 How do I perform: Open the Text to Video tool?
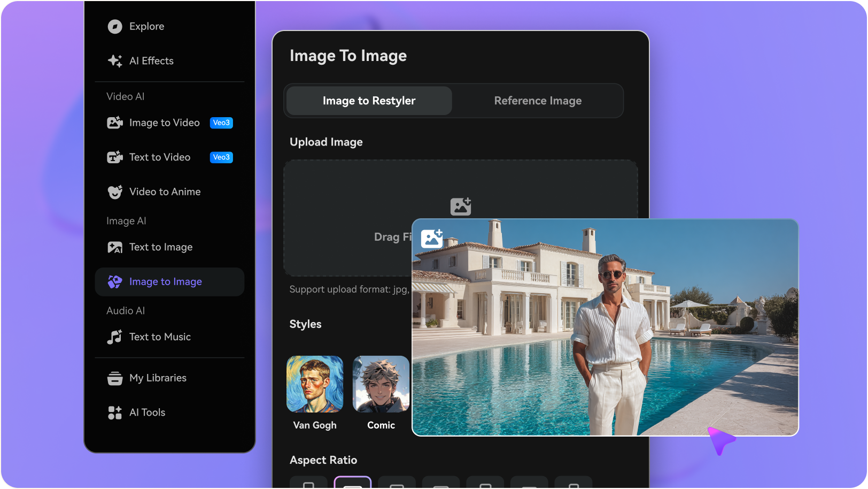click(x=159, y=157)
